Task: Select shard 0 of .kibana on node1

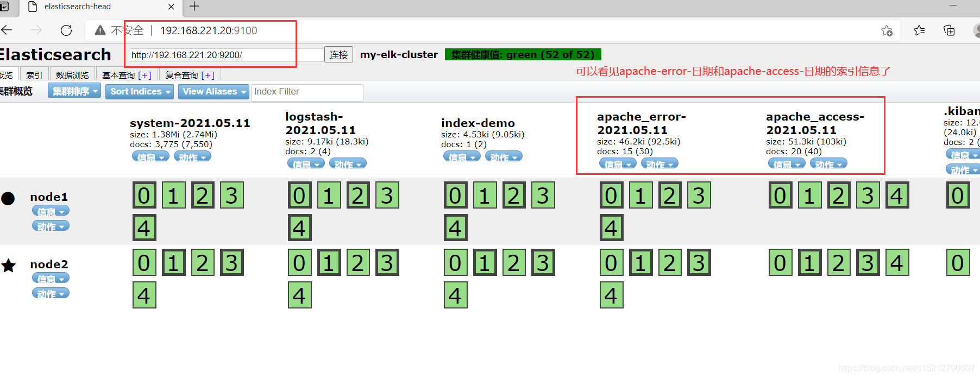Action: pyautogui.click(x=958, y=196)
